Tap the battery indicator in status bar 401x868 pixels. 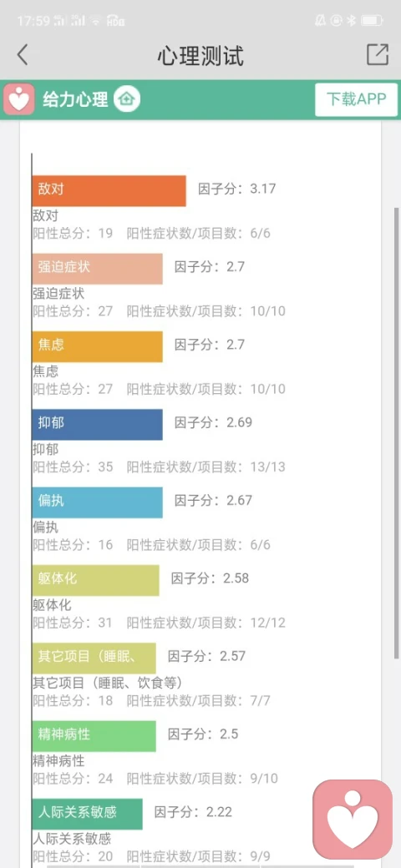pos(372,21)
